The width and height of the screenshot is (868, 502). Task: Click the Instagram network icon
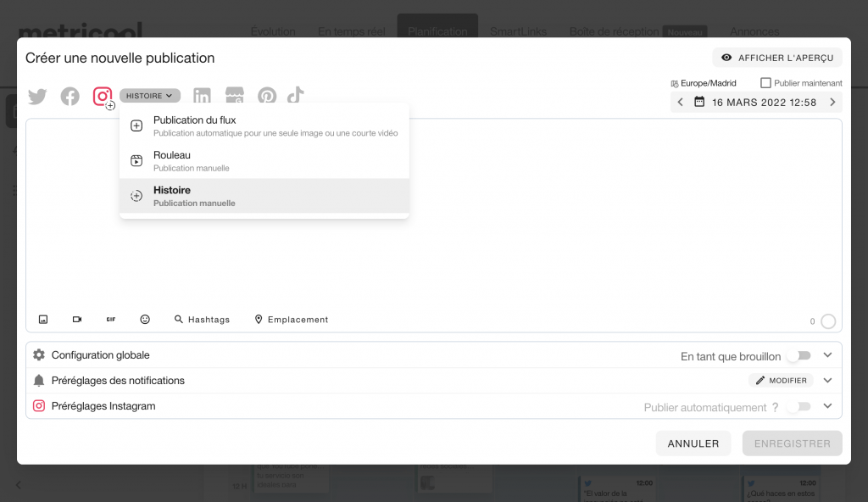[103, 97]
